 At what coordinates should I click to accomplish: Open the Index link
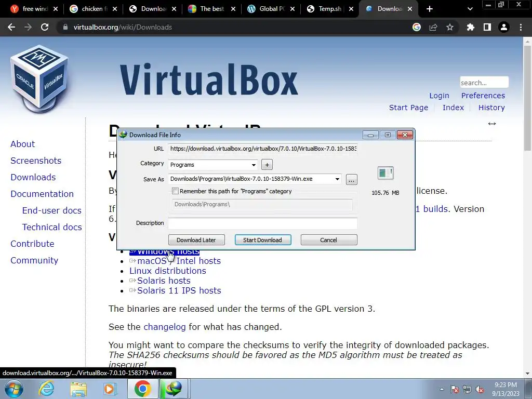pyautogui.click(x=453, y=108)
